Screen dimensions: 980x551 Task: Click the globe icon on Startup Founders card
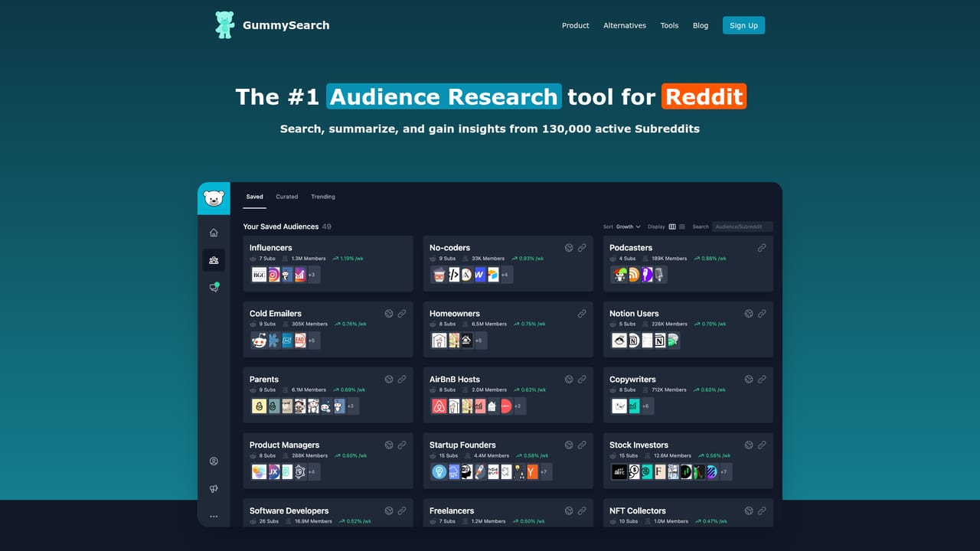pos(569,445)
